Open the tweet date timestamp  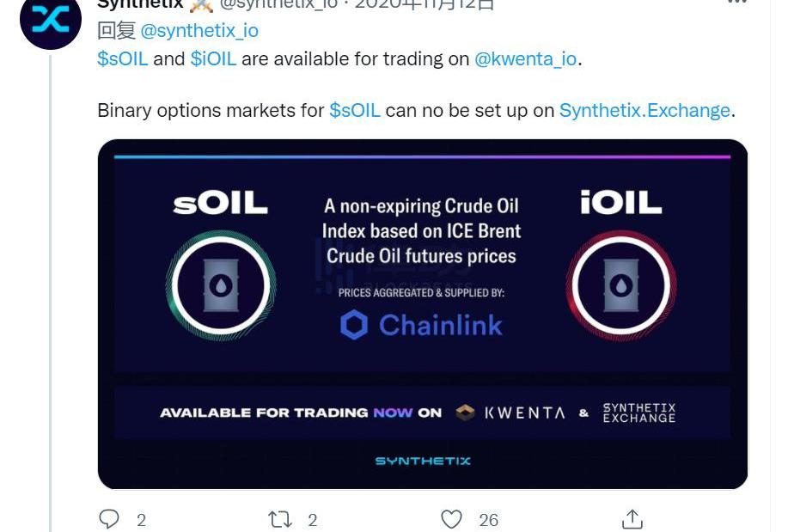425,4
